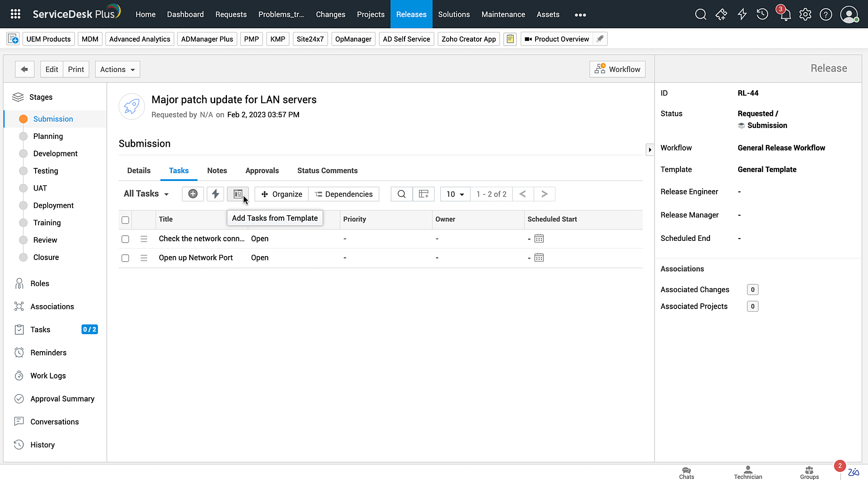Go to next page of tasks
Screen dimensions: 868x480
coord(544,194)
